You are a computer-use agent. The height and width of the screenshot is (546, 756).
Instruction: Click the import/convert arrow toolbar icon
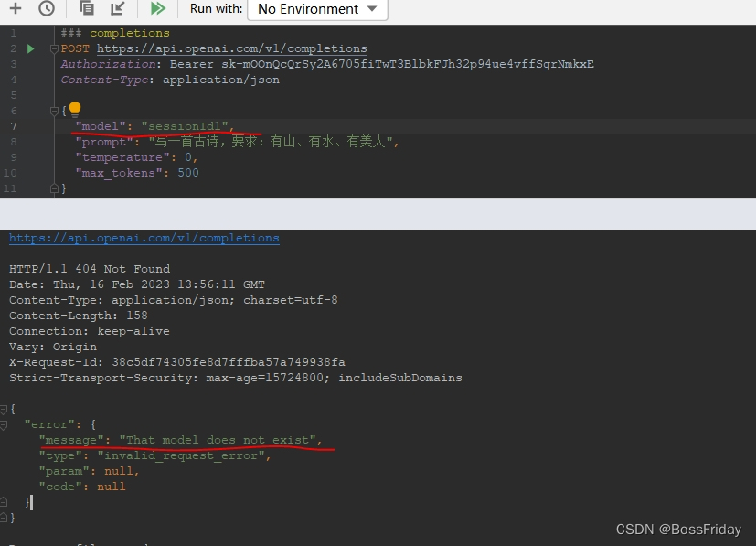[x=118, y=9]
